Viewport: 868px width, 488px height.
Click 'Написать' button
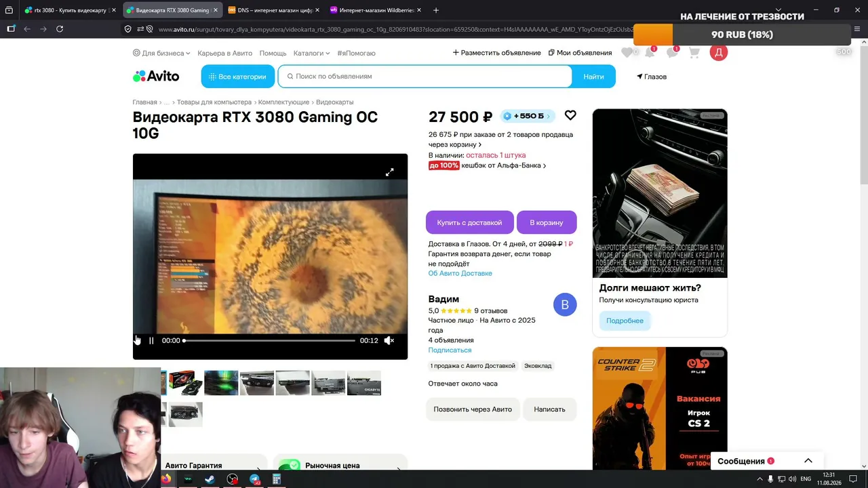549,409
